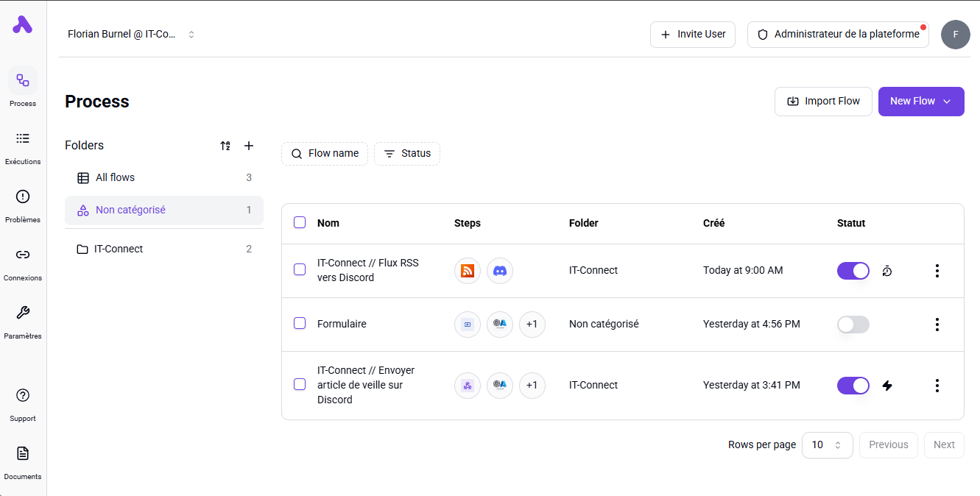Create a new folder with the plus icon
Image resolution: width=980 pixels, height=496 pixels.
[249, 146]
